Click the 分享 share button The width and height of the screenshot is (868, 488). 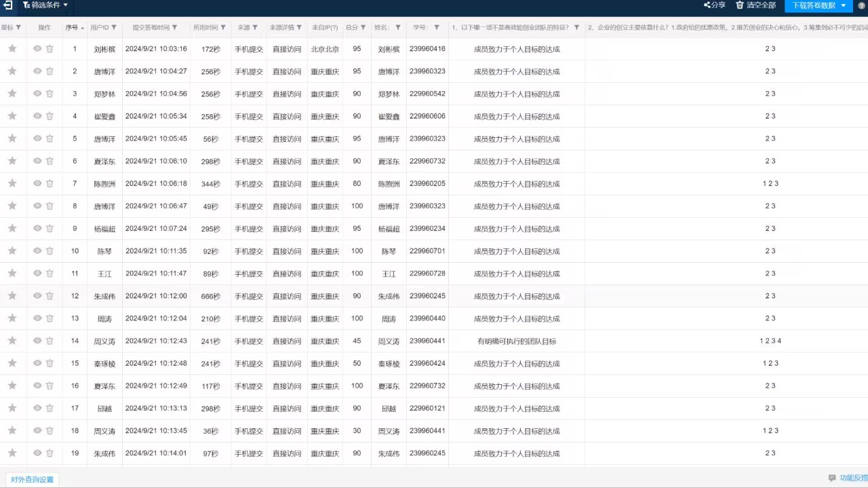(x=714, y=5)
